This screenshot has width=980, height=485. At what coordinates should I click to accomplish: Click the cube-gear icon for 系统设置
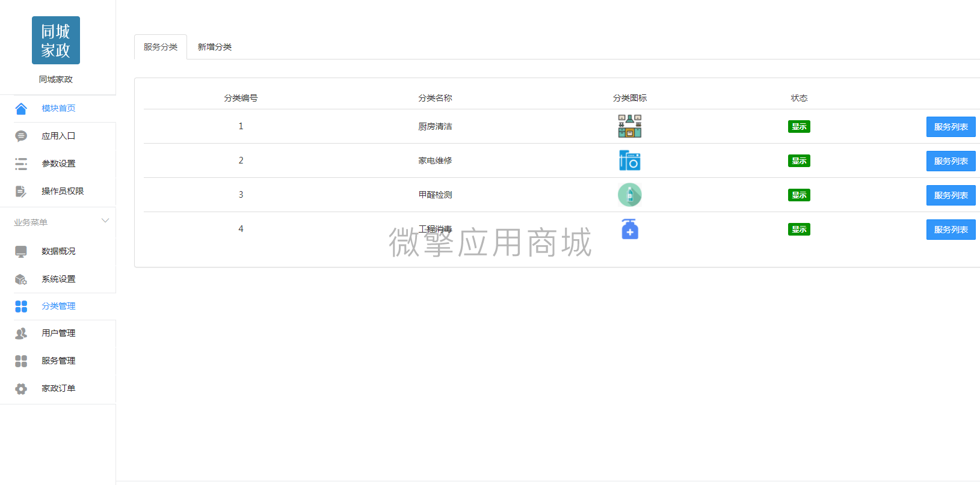pyautogui.click(x=21, y=279)
